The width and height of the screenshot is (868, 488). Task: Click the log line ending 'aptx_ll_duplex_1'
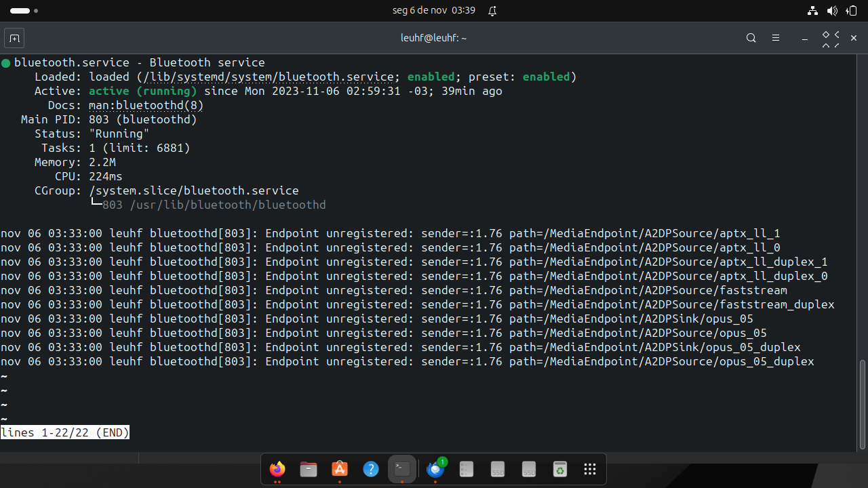point(414,262)
